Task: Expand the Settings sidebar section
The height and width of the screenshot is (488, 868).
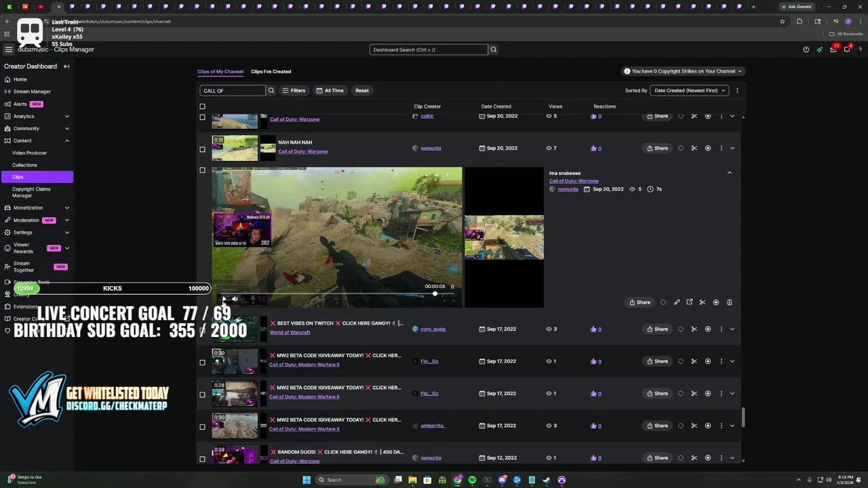Action: click(66, 232)
